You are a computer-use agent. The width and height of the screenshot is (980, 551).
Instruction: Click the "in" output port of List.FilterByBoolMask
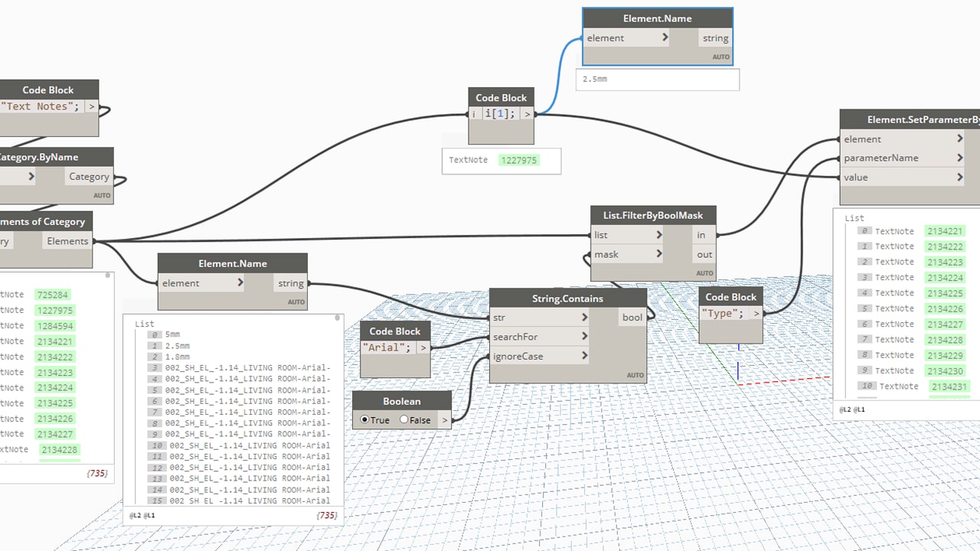[x=701, y=235]
